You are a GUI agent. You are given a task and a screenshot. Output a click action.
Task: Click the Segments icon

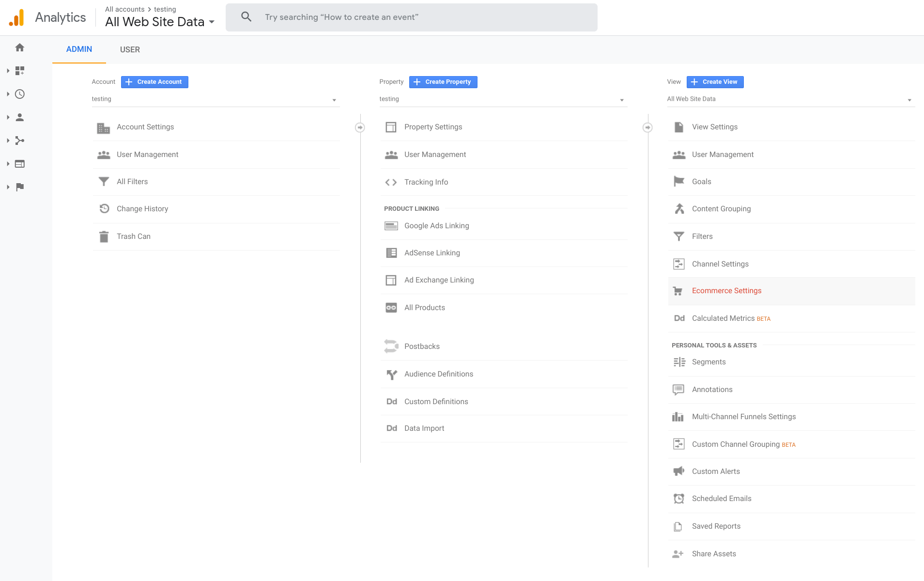click(x=679, y=362)
